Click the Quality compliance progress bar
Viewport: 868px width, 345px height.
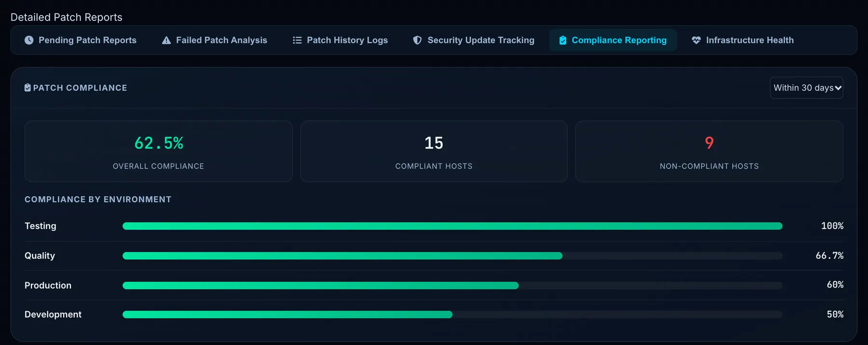tap(452, 256)
